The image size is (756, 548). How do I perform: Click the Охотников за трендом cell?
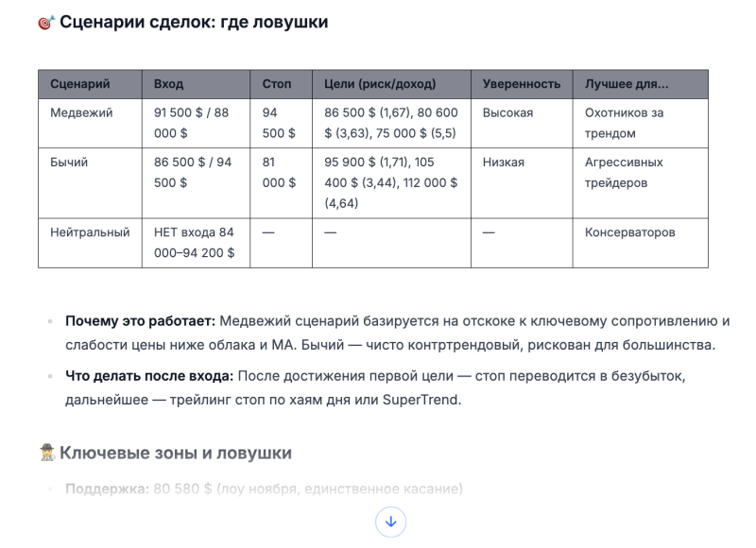tap(624, 123)
